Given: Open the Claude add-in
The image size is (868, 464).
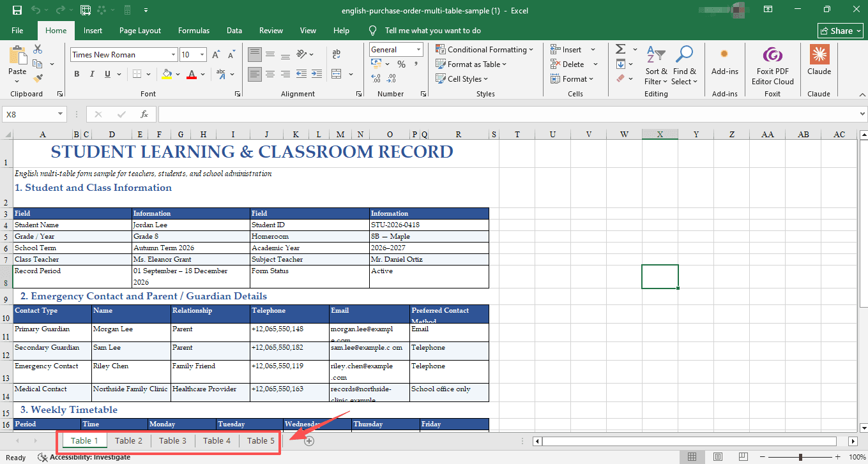Looking at the screenshot, I should click(819, 59).
